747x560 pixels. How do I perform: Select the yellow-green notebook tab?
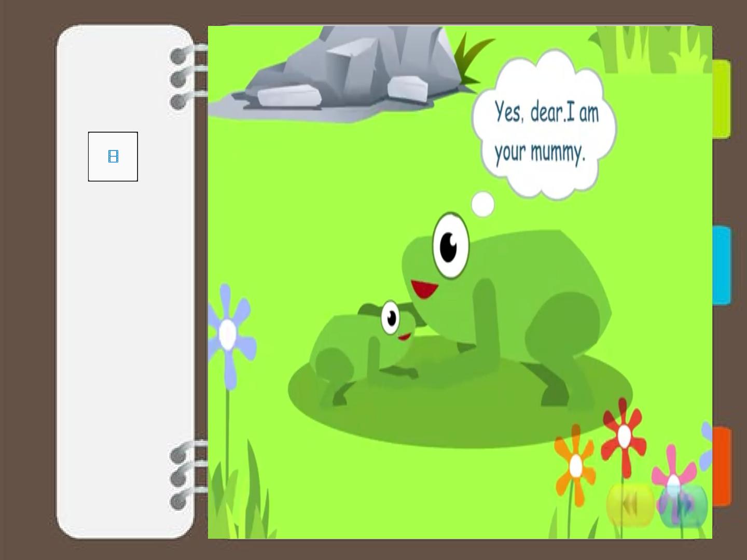(722, 99)
